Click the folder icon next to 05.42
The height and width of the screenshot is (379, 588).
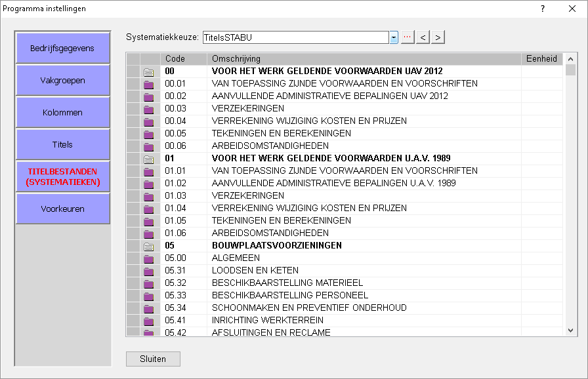tap(148, 332)
